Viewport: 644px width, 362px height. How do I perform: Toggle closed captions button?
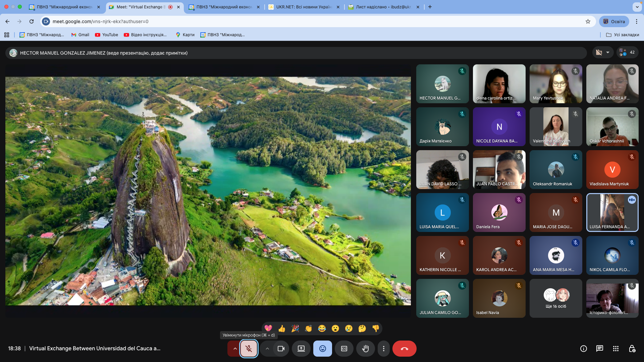tap(344, 349)
